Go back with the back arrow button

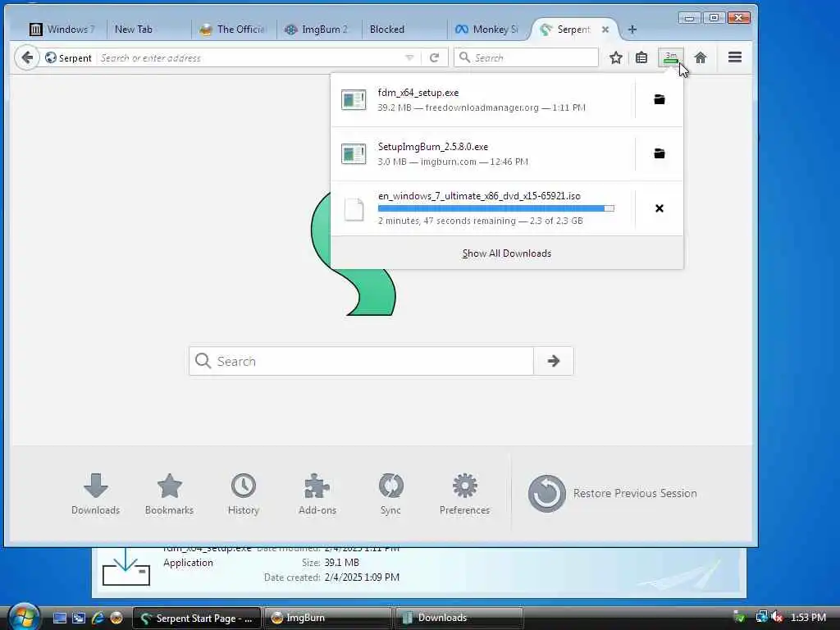click(27, 57)
